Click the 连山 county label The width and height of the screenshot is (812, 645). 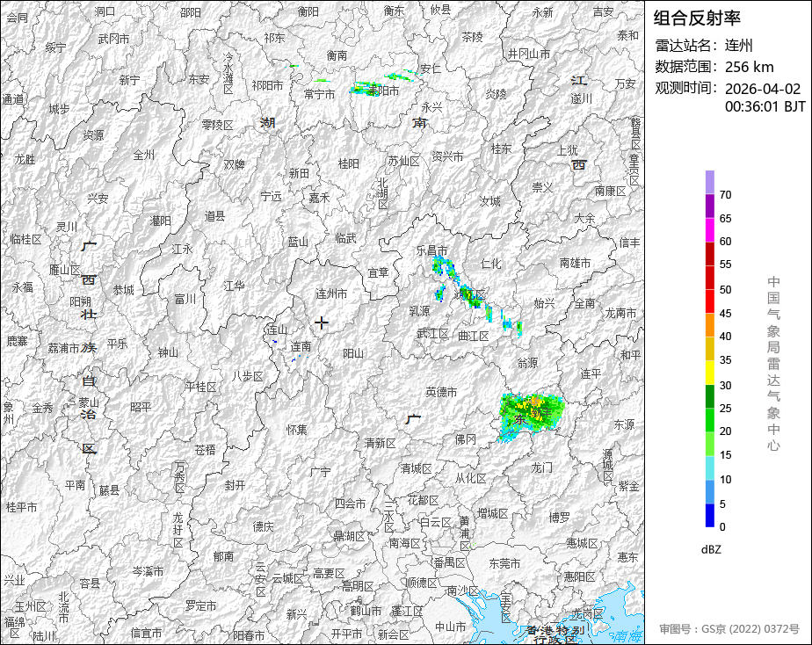pos(277,330)
